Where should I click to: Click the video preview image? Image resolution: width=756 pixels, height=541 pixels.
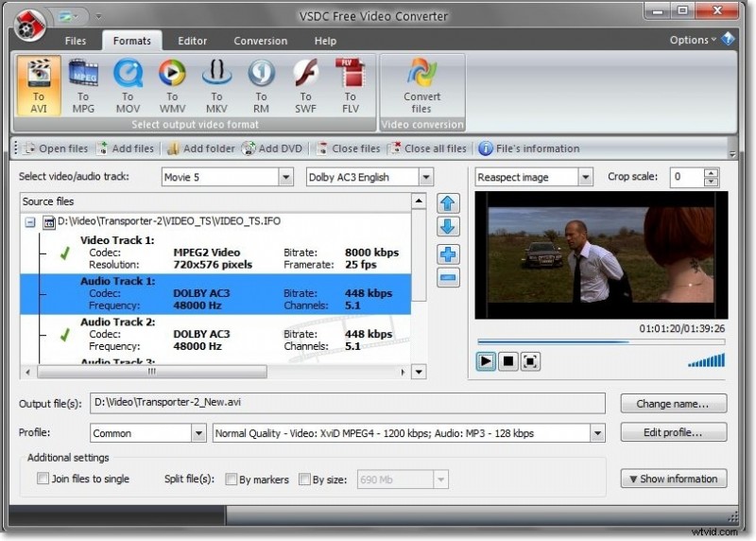pyautogui.click(x=601, y=255)
